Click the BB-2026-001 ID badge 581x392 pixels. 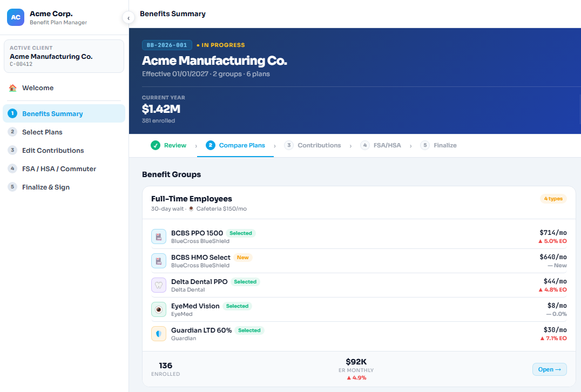[167, 45]
